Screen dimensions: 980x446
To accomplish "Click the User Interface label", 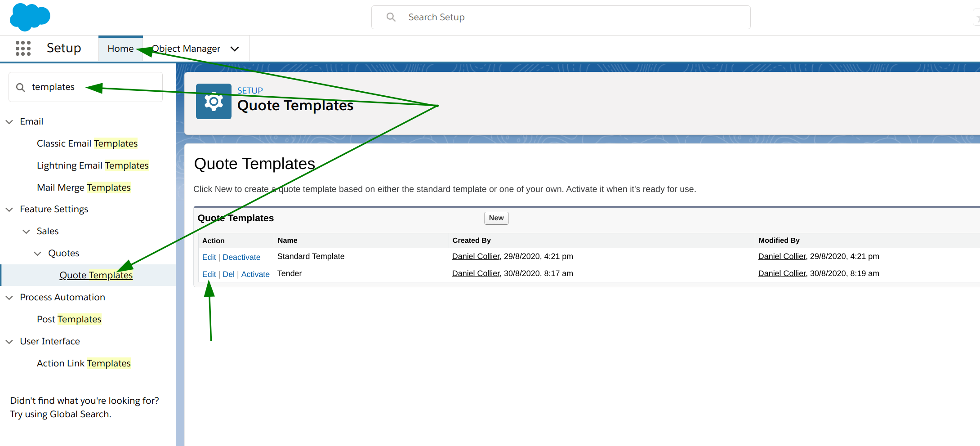I will pyautogui.click(x=50, y=341).
